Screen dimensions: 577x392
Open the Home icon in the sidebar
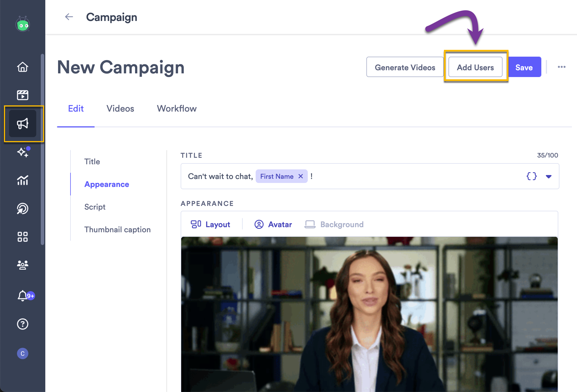pyautogui.click(x=23, y=67)
